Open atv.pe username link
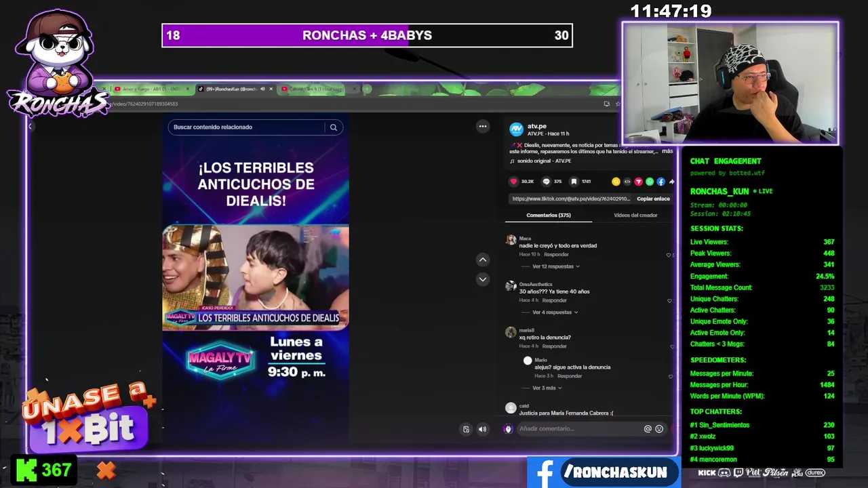This screenshot has height=488, width=868. (537, 126)
